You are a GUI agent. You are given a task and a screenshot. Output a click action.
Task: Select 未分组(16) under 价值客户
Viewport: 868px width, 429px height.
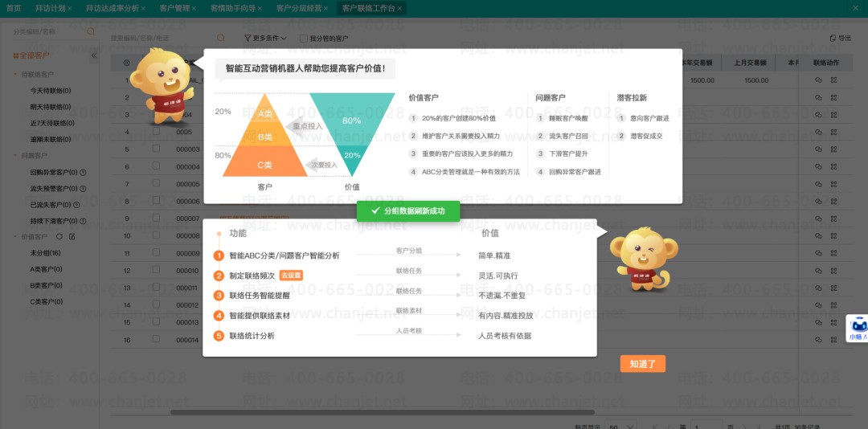[x=45, y=253]
